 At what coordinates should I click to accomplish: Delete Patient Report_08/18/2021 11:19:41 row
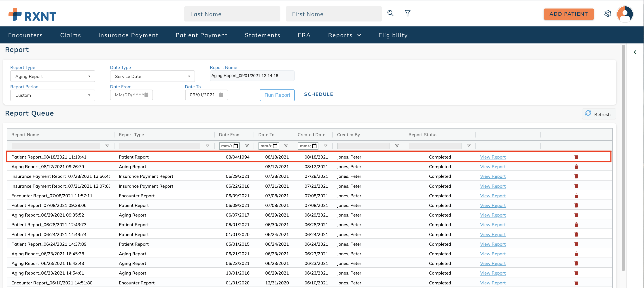(576, 157)
